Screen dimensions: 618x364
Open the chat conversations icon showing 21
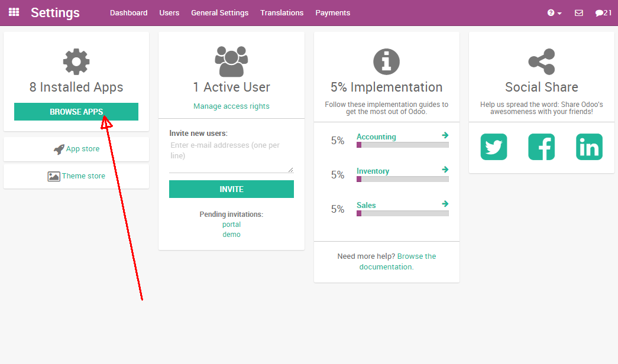(x=603, y=13)
